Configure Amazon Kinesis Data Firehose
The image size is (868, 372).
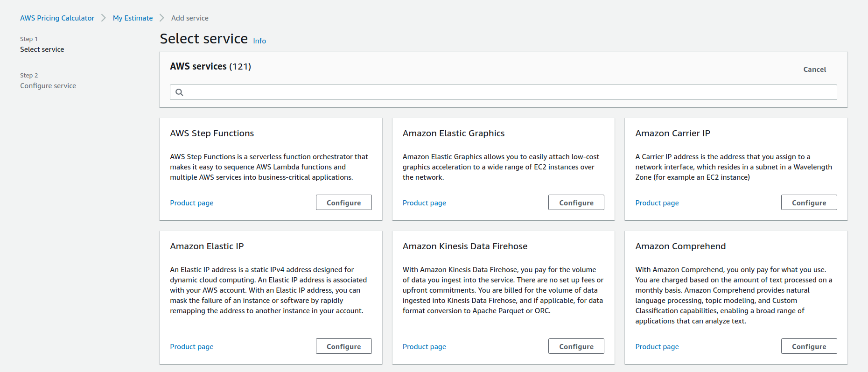coord(576,346)
